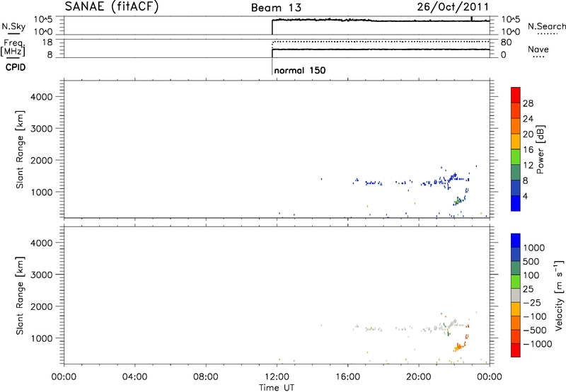Click the 'normal 150' CPID text
The width and height of the screenshot is (566, 392).
[x=299, y=70]
